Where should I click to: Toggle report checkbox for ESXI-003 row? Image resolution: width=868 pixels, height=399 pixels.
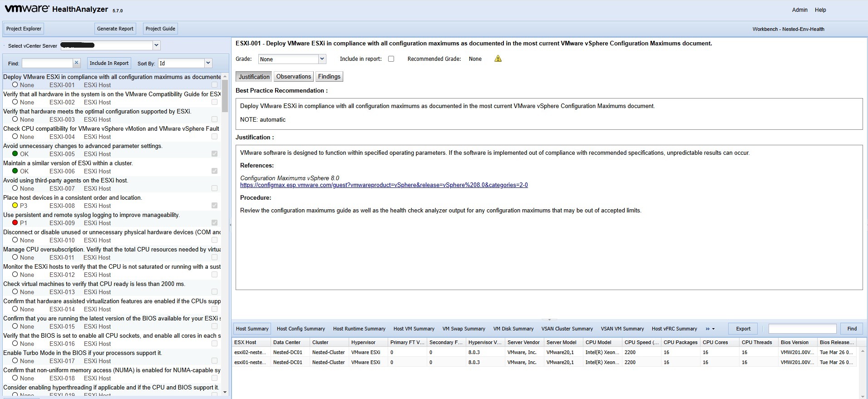point(214,119)
